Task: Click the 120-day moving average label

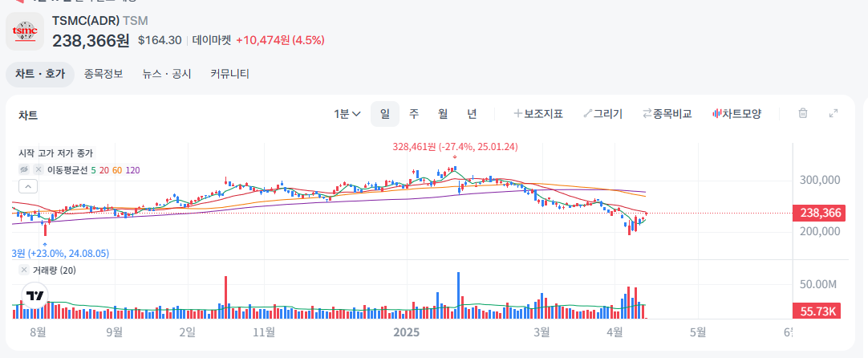Action: coord(133,170)
